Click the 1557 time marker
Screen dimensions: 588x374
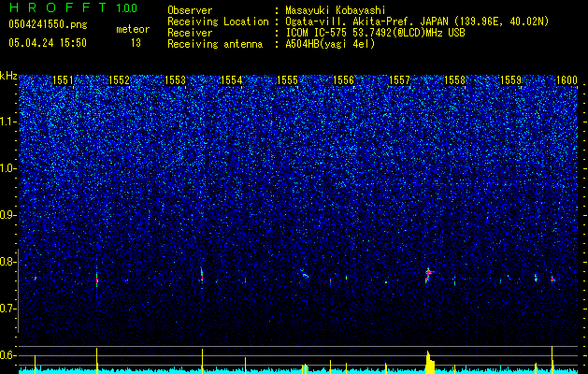coord(399,80)
